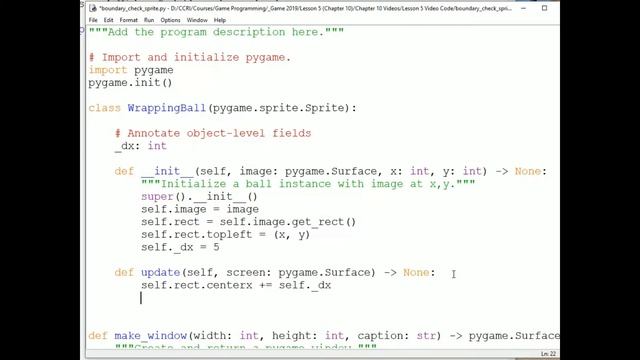Click the Ln: 22 status bar indicator
The height and width of the screenshot is (360, 640).
[x=548, y=354]
